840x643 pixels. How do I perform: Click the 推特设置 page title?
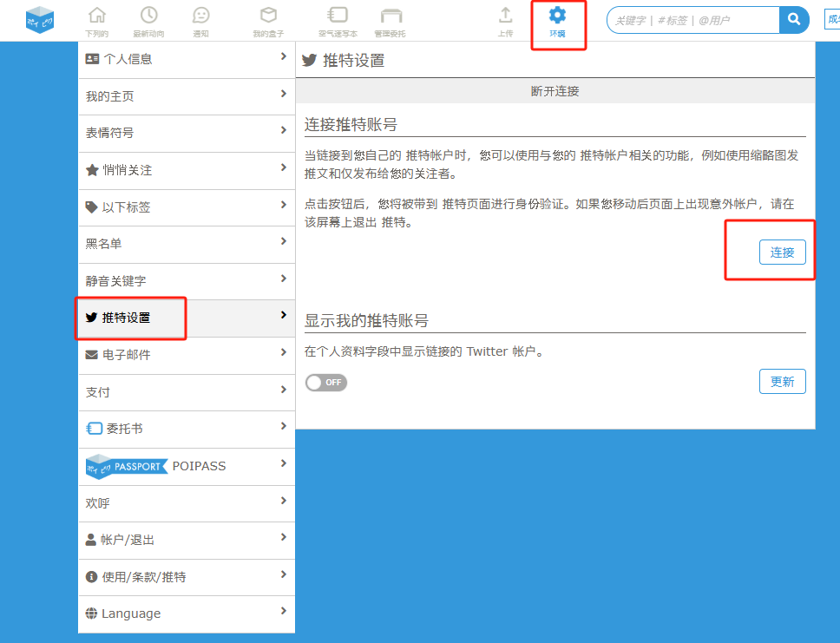pyautogui.click(x=353, y=61)
